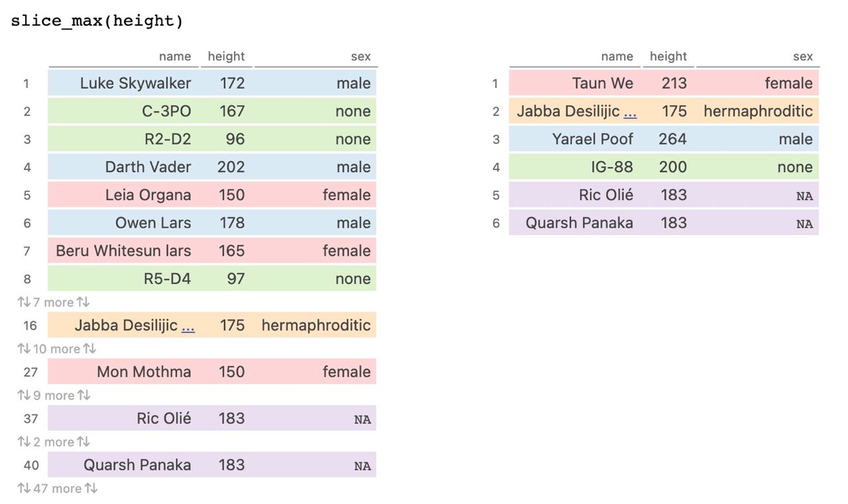The image size is (848, 504).
Task: Click the slice_max(height) code title
Action: coord(97,21)
